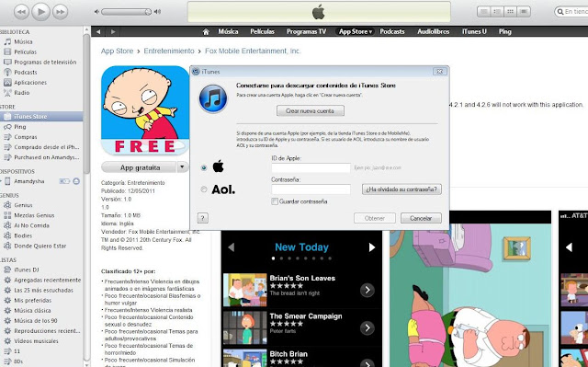The height and width of the screenshot is (367, 588).
Task: Select Programas de televisión in sidebar
Action: pos(45,62)
